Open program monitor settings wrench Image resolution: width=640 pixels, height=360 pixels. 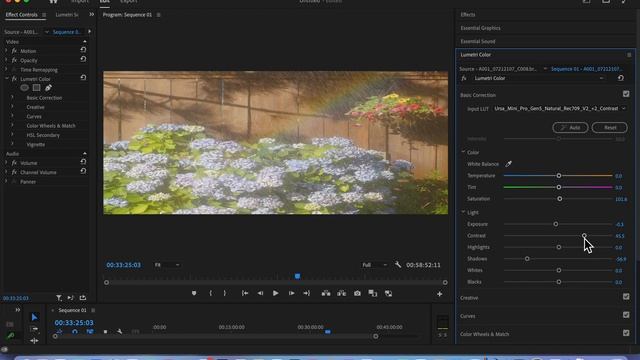coord(398,265)
